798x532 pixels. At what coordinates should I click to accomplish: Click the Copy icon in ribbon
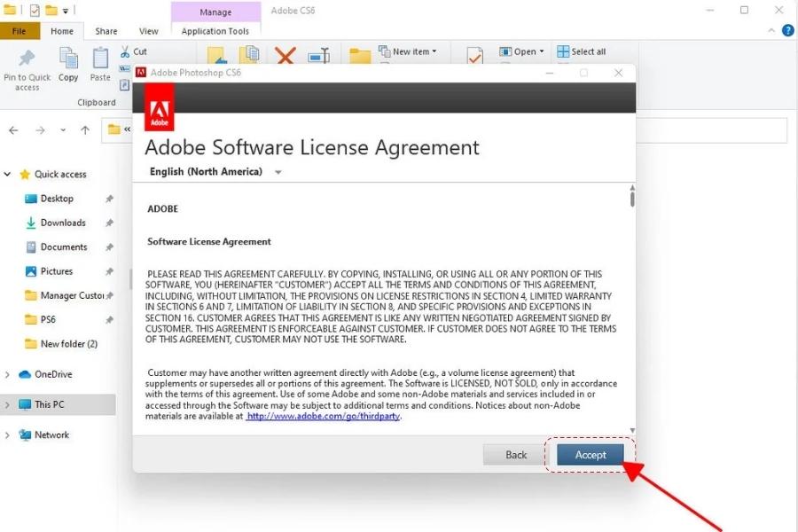tap(68, 59)
